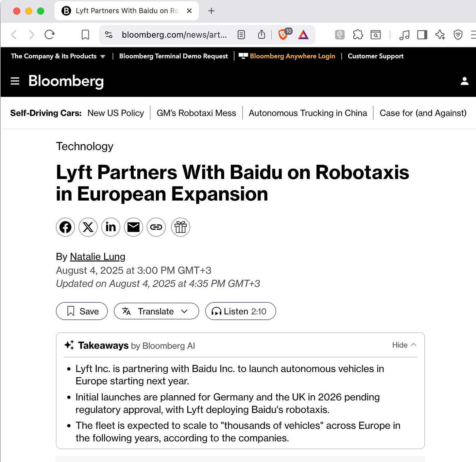Click the first takeaway about Lyft Inc. partnering
The height and width of the screenshot is (462, 476).
pos(230,375)
